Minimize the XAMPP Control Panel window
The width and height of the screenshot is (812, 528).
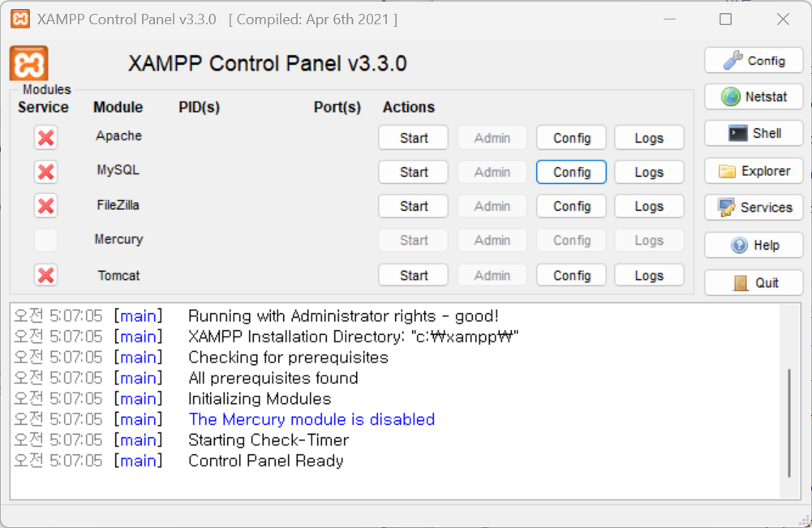click(x=669, y=19)
